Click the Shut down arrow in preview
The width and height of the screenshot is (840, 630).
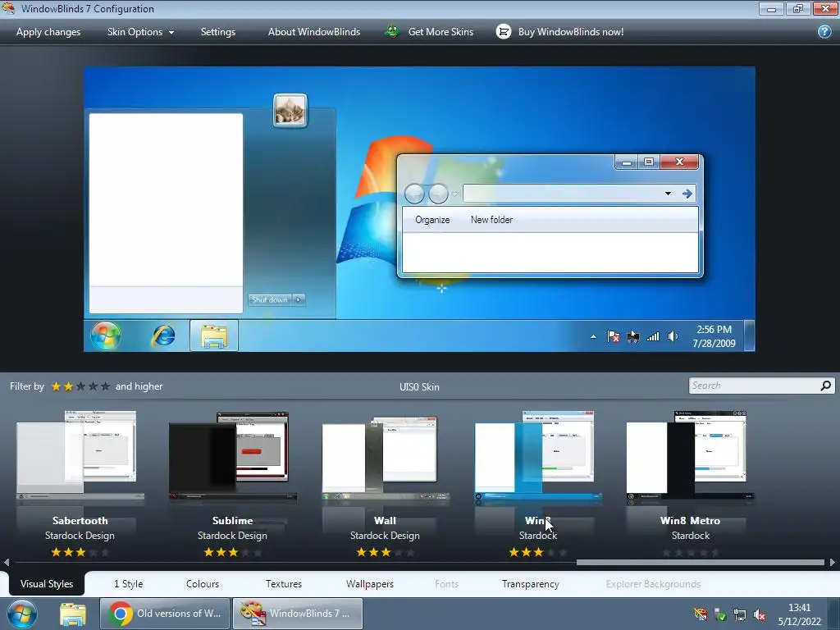click(299, 299)
